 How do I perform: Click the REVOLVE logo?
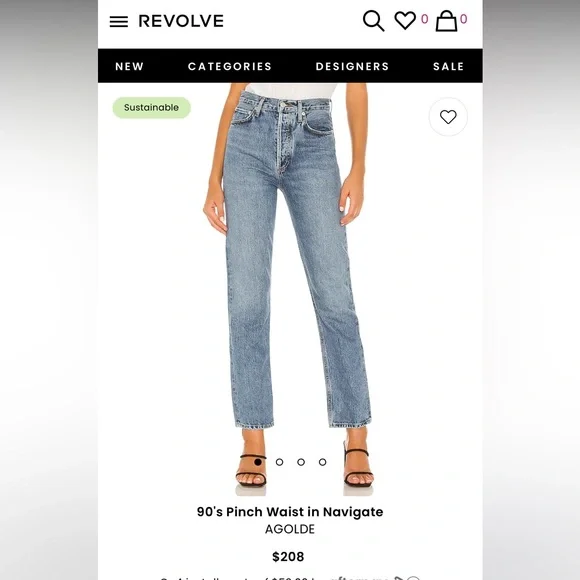181,21
